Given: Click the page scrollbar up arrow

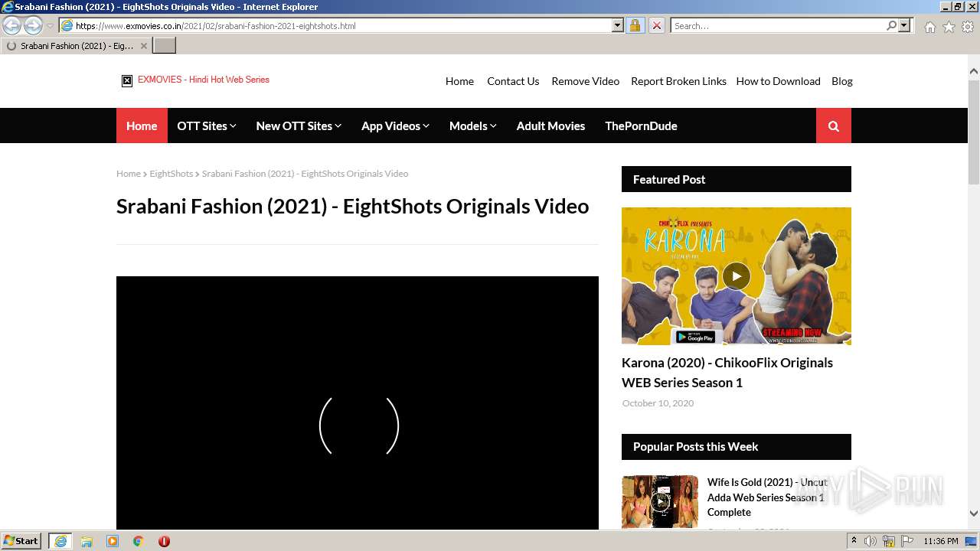Looking at the screenshot, I should [974, 71].
